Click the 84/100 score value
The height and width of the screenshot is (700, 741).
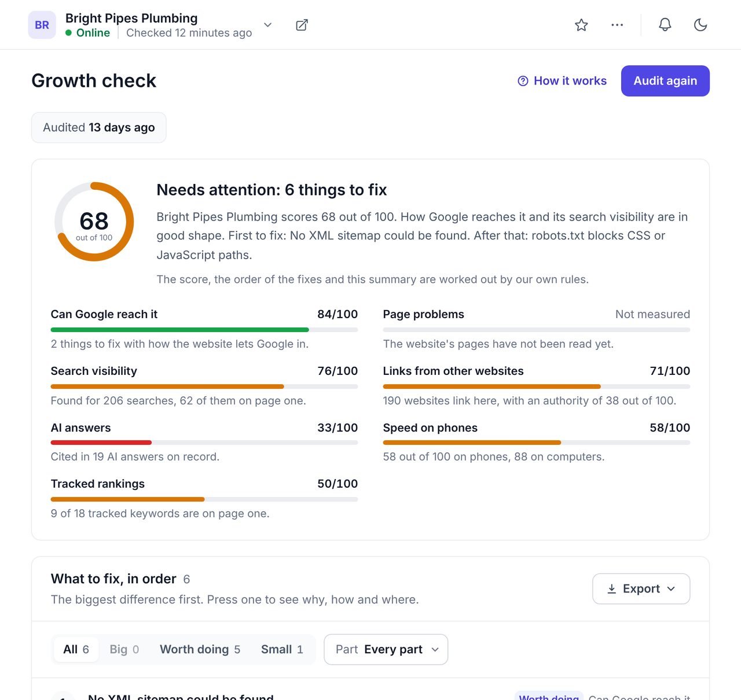click(x=338, y=315)
